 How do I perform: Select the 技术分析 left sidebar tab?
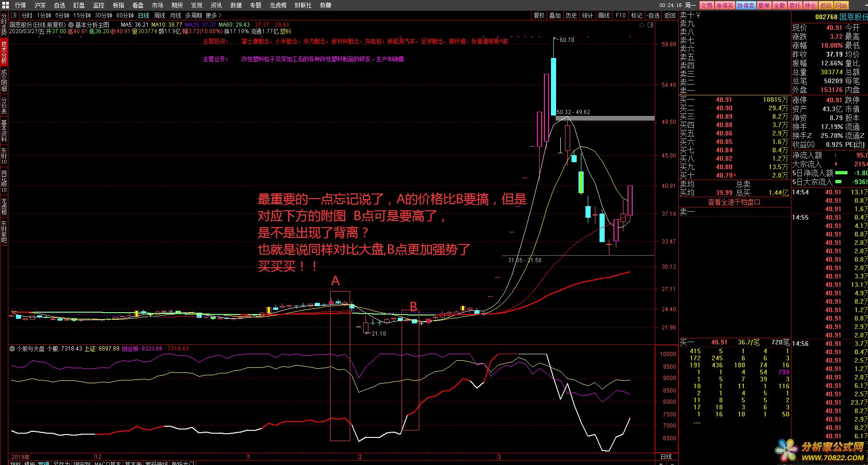coord(4,52)
